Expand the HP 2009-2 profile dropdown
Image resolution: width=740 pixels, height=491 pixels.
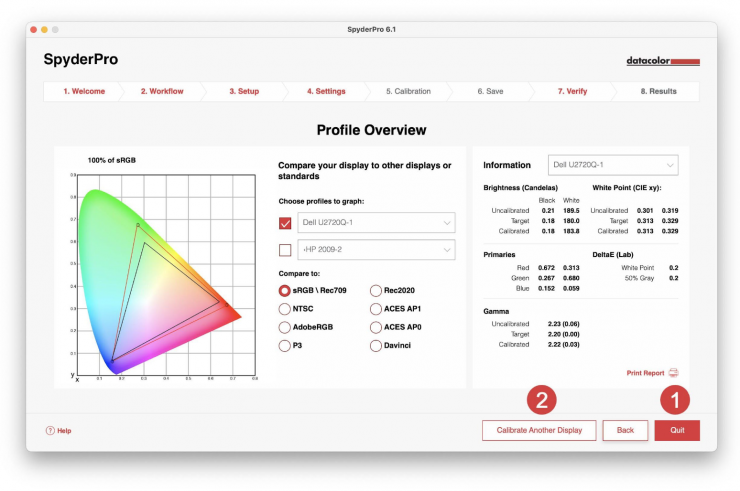pos(377,250)
